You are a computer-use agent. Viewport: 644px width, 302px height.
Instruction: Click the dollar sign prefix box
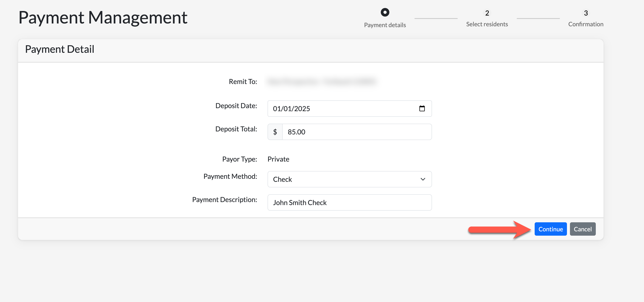click(x=275, y=132)
